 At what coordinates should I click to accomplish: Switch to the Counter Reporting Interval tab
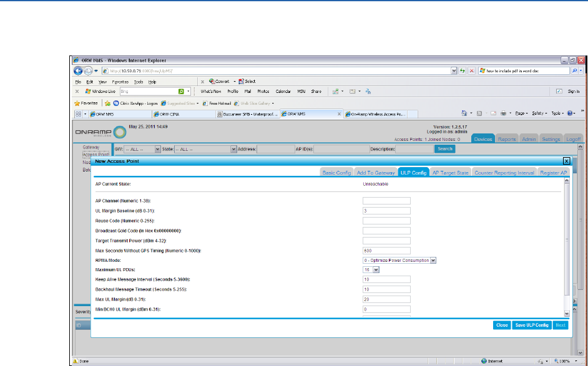[x=504, y=172]
